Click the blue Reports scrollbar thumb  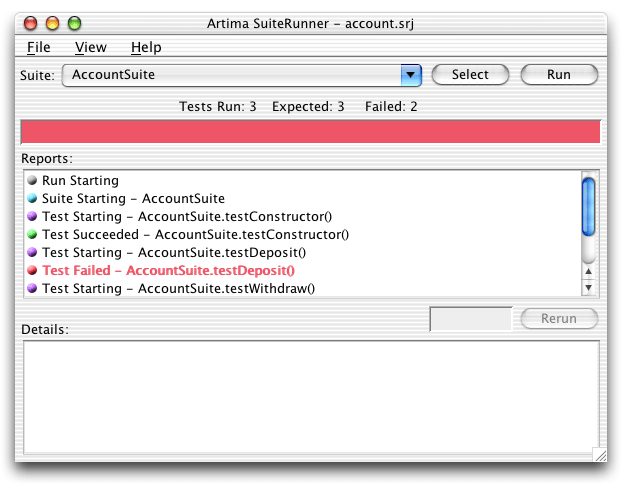[x=588, y=206]
